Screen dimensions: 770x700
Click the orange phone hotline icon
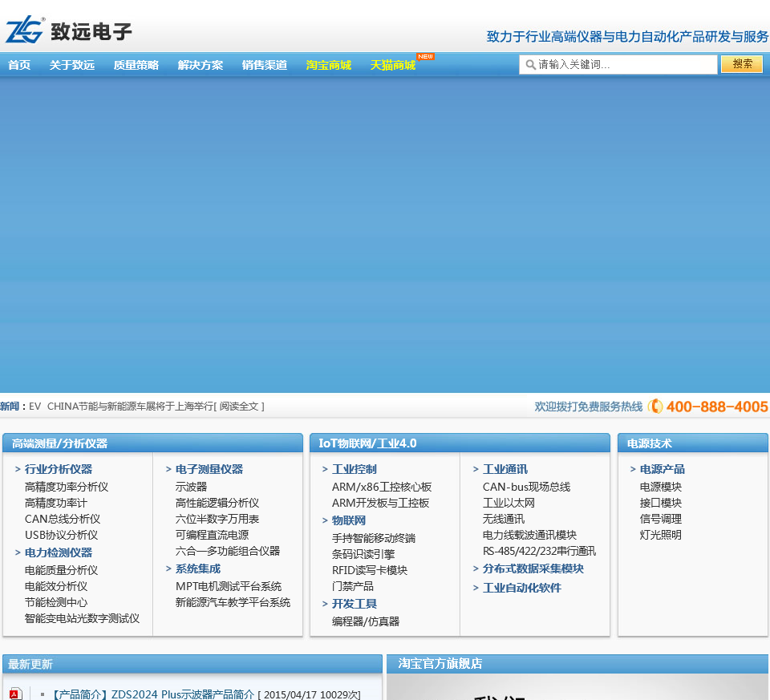[655, 407]
